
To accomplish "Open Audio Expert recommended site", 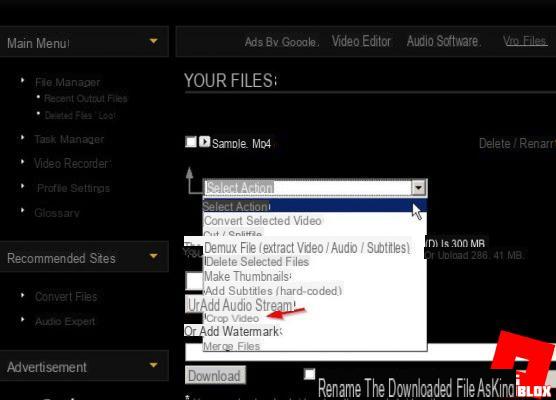I will click(x=65, y=321).
